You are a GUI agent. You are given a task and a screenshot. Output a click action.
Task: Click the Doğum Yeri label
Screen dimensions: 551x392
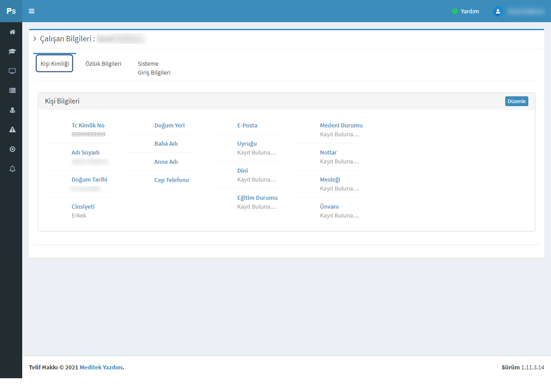click(169, 125)
